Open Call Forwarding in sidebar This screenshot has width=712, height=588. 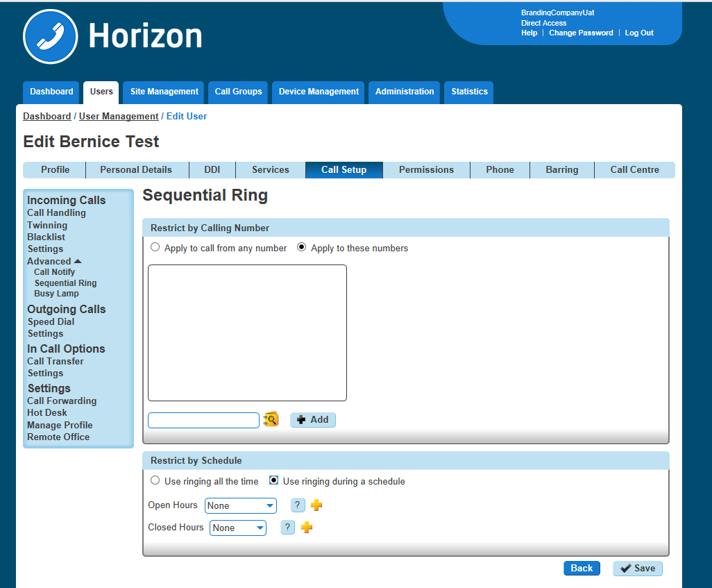tap(62, 401)
